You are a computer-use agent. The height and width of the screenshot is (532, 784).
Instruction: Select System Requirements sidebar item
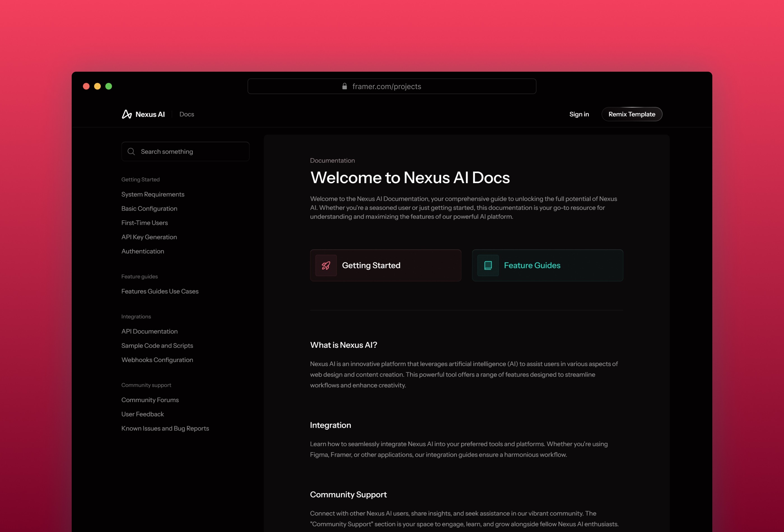pyautogui.click(x=153, y=193)
